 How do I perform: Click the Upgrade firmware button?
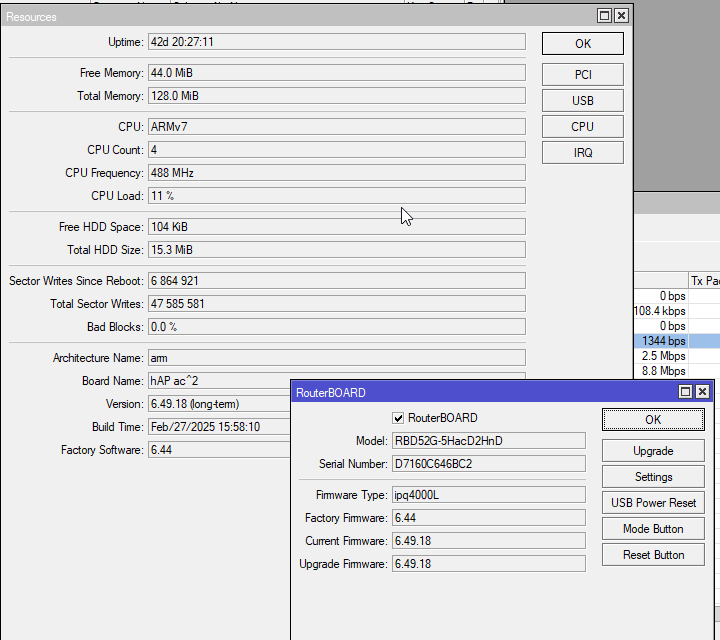tap(653, 451)
